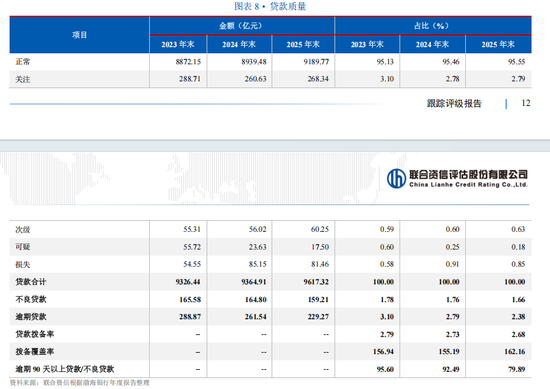Select 156.94 in 拨备覆盖率 row
Screen dimensions: 550x389
[x=383, y=351]
